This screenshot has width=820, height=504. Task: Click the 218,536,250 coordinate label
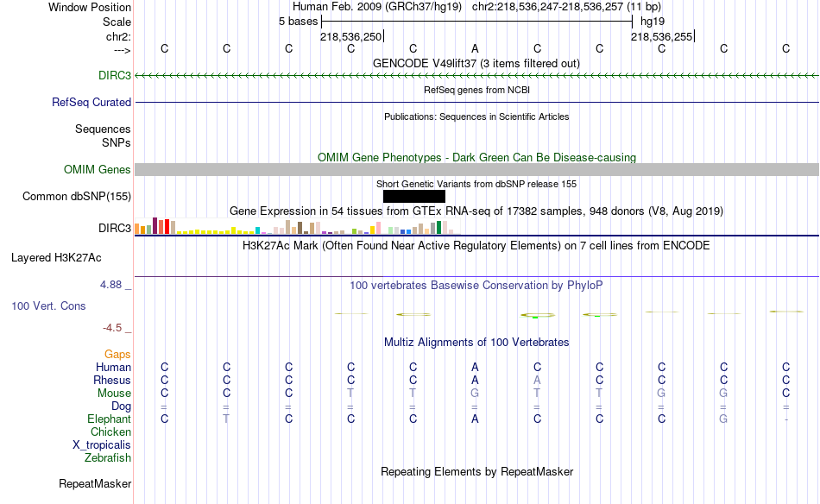click(351, 37)
